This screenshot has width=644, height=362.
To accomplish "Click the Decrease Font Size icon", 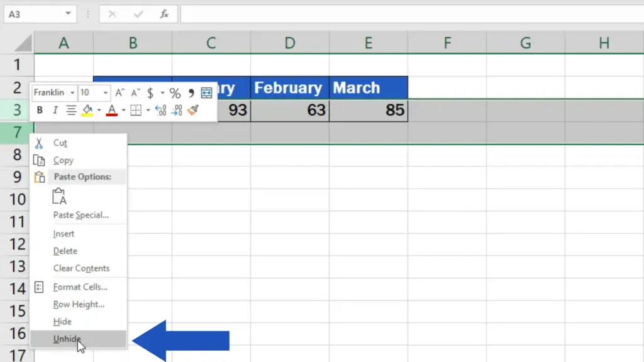I will point(134,91).
